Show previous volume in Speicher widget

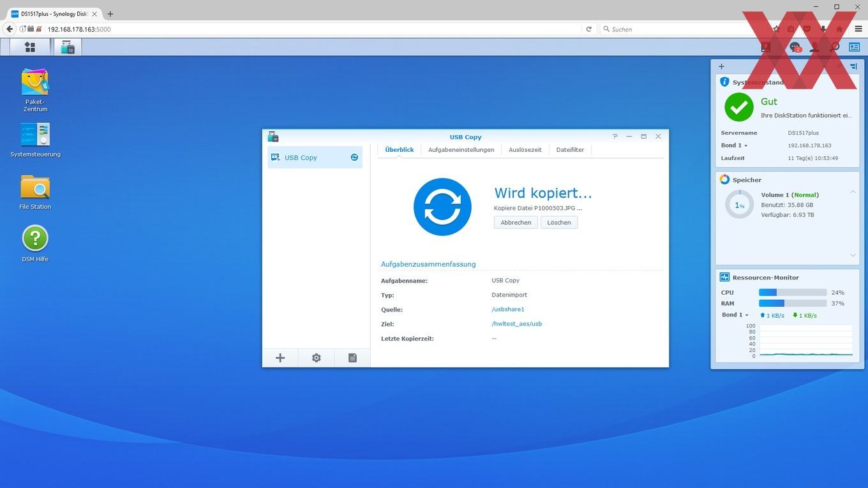tap(853, 192)
